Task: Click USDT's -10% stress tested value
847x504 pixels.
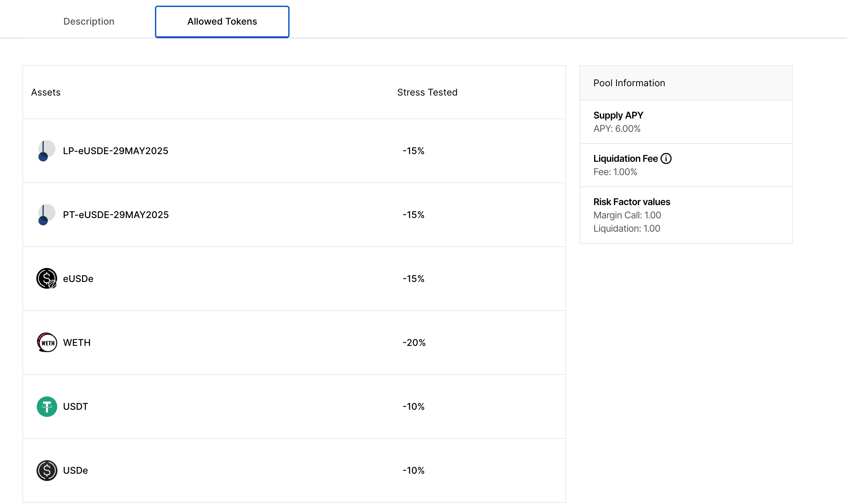Action: coord(414,406)
